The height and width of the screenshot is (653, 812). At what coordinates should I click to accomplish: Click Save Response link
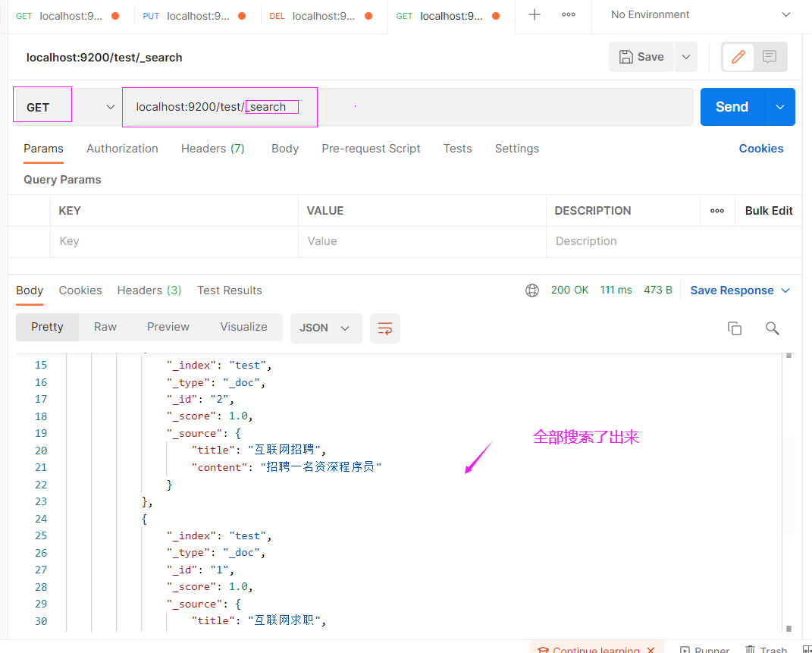[x=732, y=290]
